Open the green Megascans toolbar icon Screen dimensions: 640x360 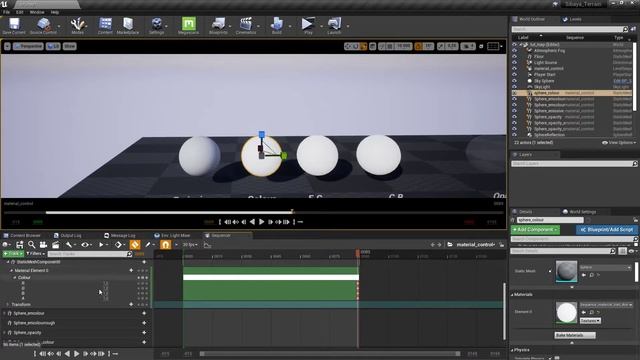pos(189,26)
